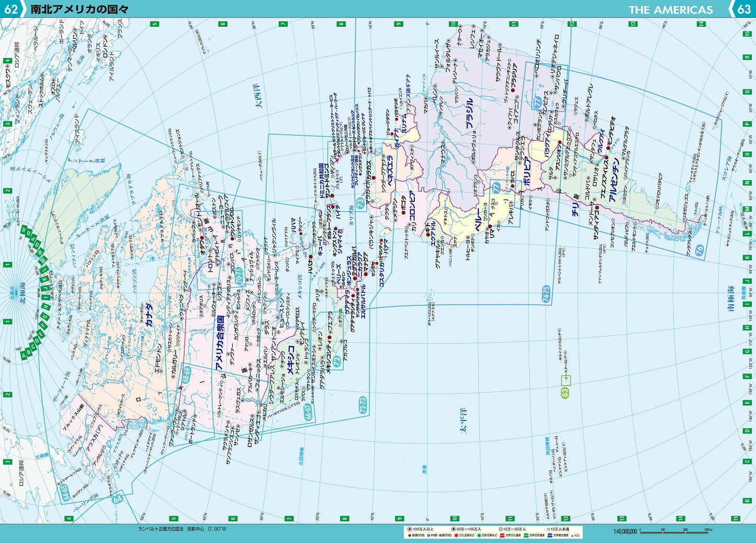Viewport: 756px width, 543px height.
Task: Click the red world cultural heritage legend icon
Action: point(503,536)
